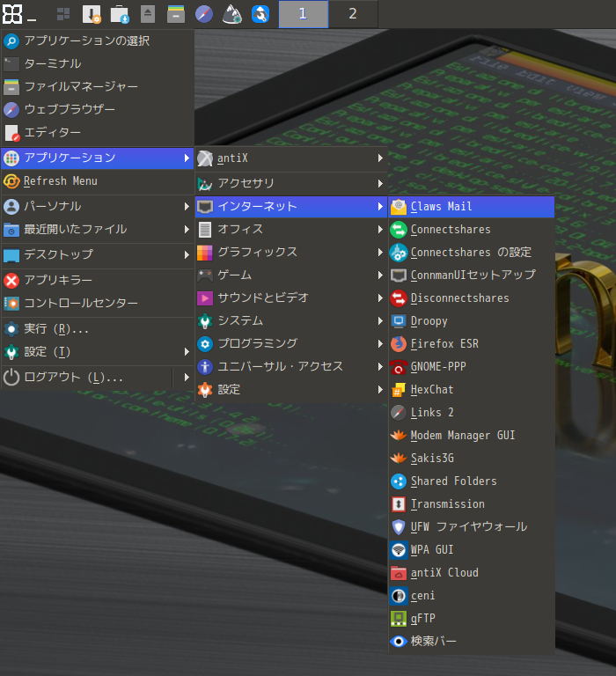Click the UFW firewall shield icon
Image resolution: width=616 pixels, height=676 pixels.
(399, 527)
